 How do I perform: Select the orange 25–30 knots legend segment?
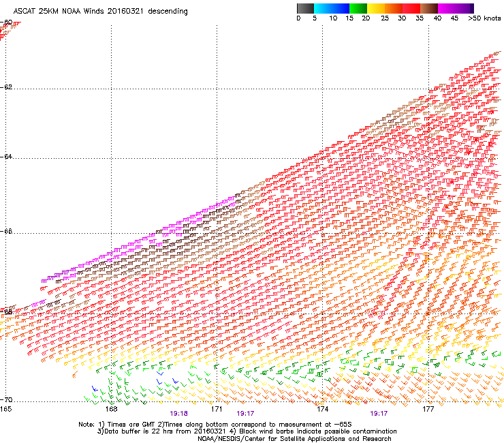click(394, 8)
